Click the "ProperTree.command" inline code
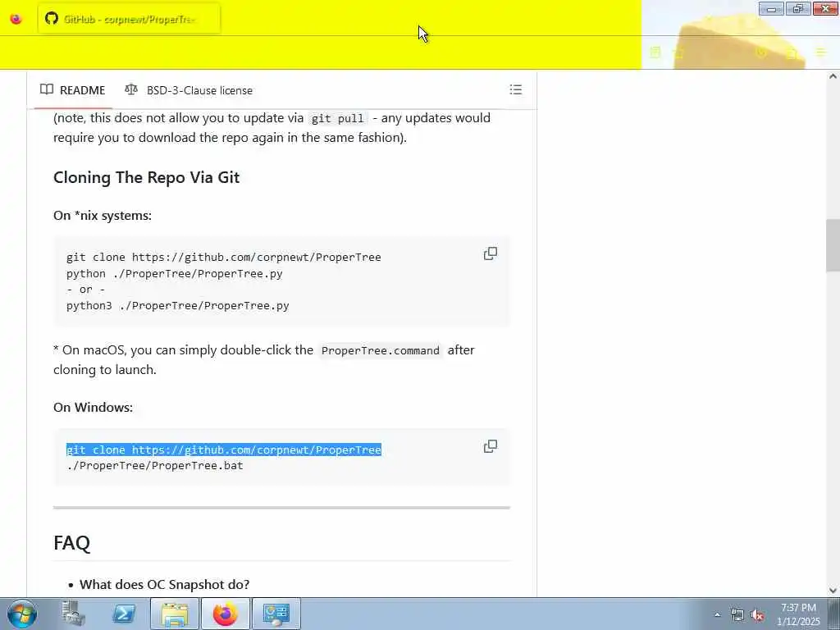This screenshot has height=630, width=840. click(381, 351)
